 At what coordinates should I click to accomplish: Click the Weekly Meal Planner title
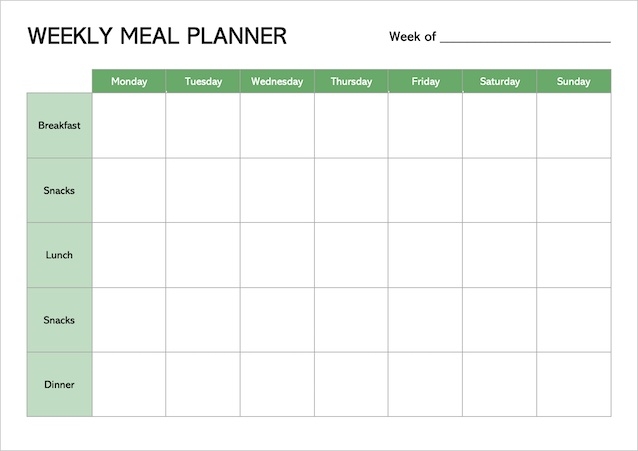157,37
